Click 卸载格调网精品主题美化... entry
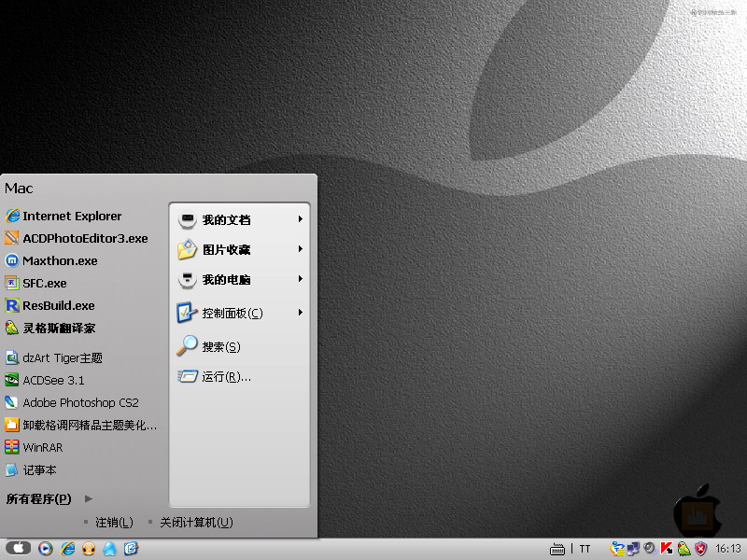The width and height of the screenshot is (747, 560). pos(80,426)
